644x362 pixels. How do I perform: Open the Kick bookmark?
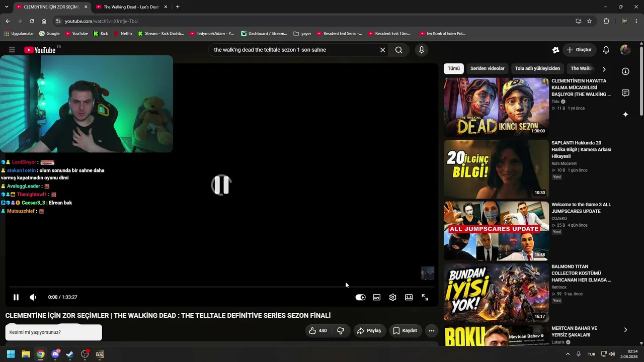tap(101, 34)
